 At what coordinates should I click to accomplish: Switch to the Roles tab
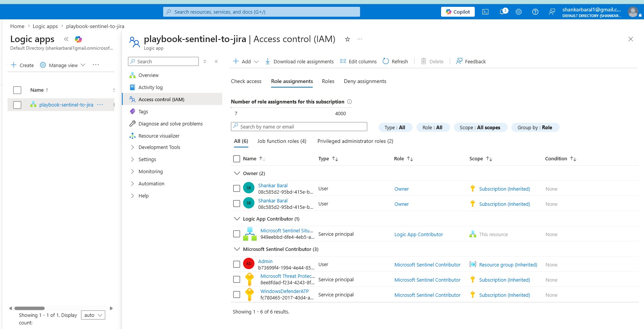(x=328, y=81)
